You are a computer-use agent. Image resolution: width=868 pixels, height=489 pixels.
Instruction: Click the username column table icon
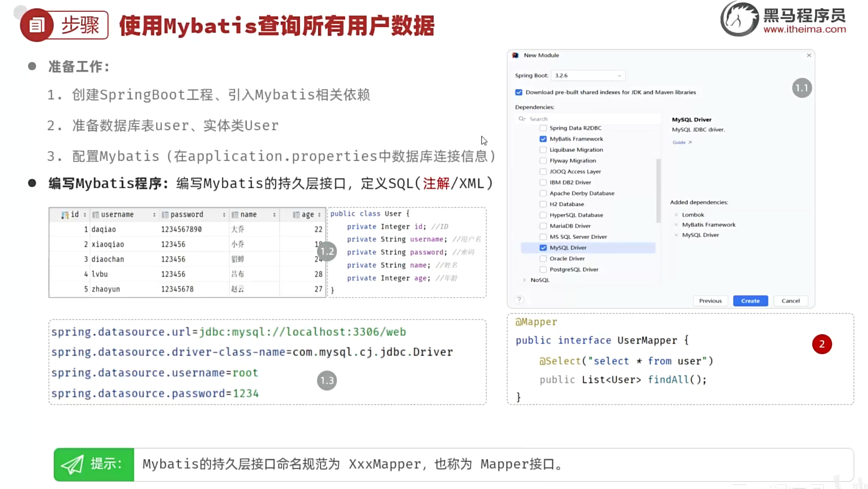coord(95,215)
